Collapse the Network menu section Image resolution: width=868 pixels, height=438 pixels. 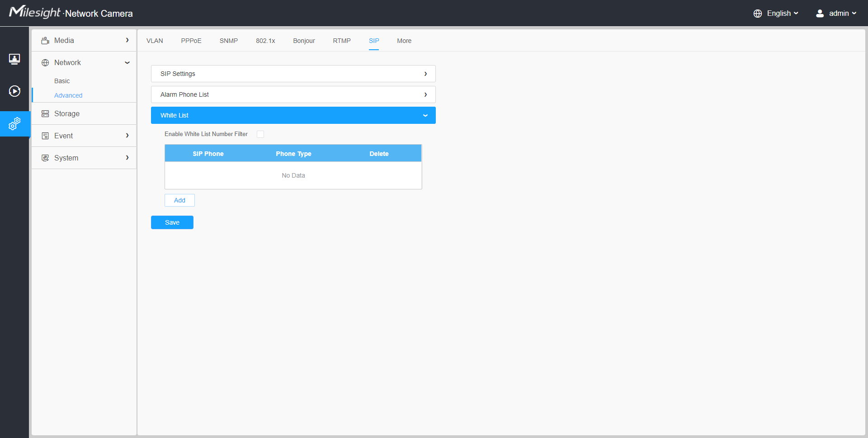tap(127, 63)
